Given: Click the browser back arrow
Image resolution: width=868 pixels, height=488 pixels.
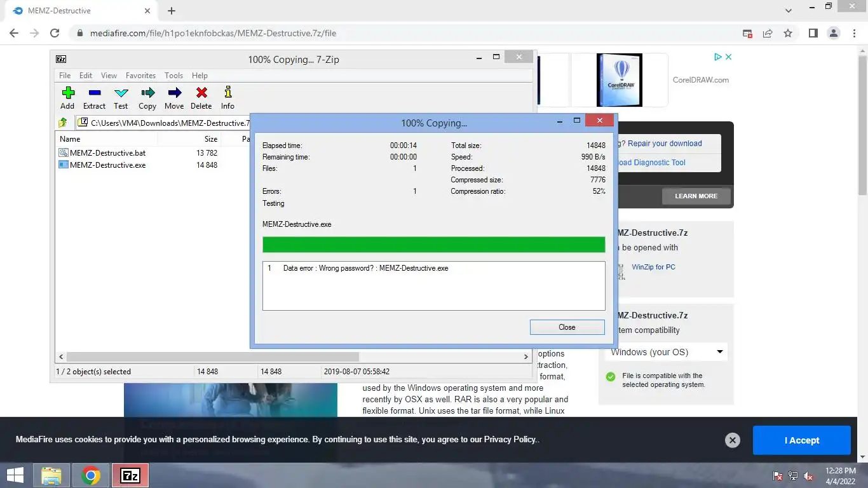Looking at the screenshot, I should pos(14,33).
